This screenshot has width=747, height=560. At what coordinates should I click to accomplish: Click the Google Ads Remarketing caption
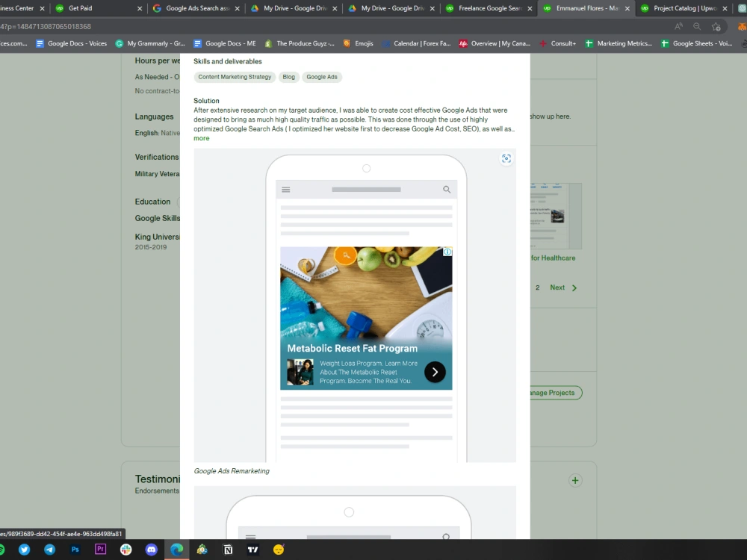(x=232, y=471)
